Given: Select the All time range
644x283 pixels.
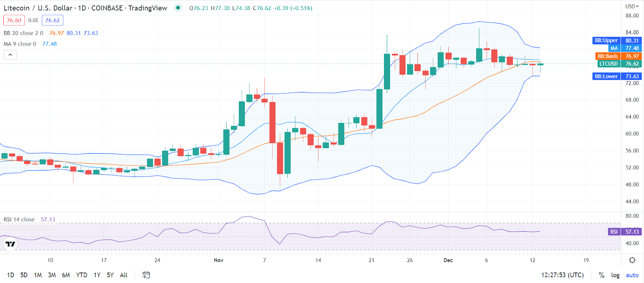Looking at the screenshot, I should pos(124,275).
